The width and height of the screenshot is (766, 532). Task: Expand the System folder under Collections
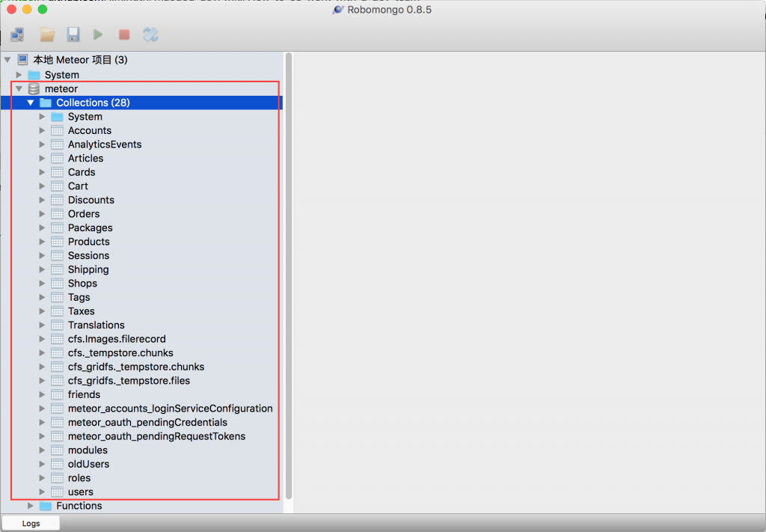click(x=42, y=117)
